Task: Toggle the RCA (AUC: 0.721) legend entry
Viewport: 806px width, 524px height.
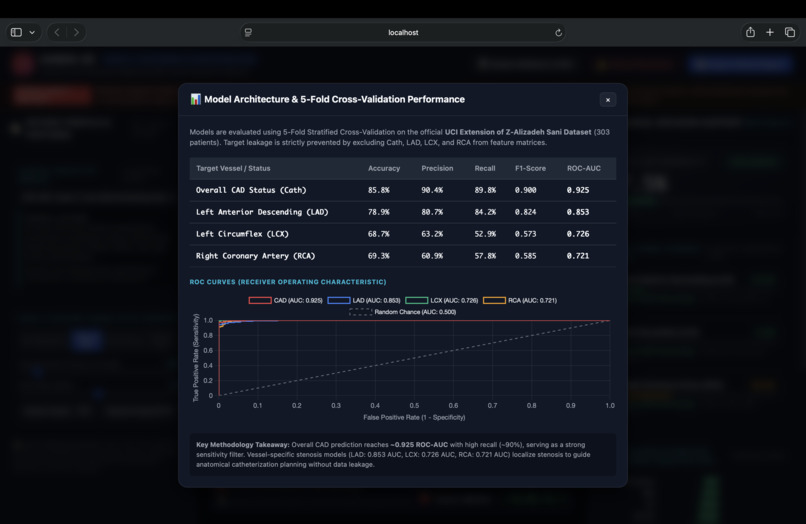Action: click(520, 300)
